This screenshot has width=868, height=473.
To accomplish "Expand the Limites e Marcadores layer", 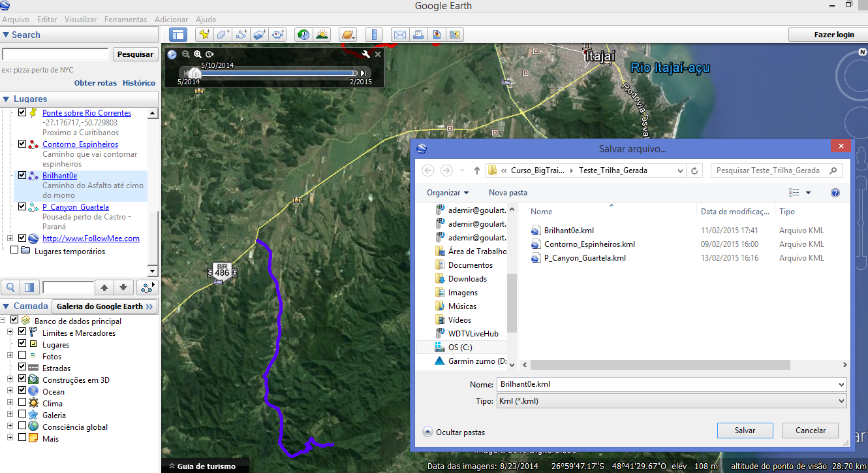I will (10, 333).
